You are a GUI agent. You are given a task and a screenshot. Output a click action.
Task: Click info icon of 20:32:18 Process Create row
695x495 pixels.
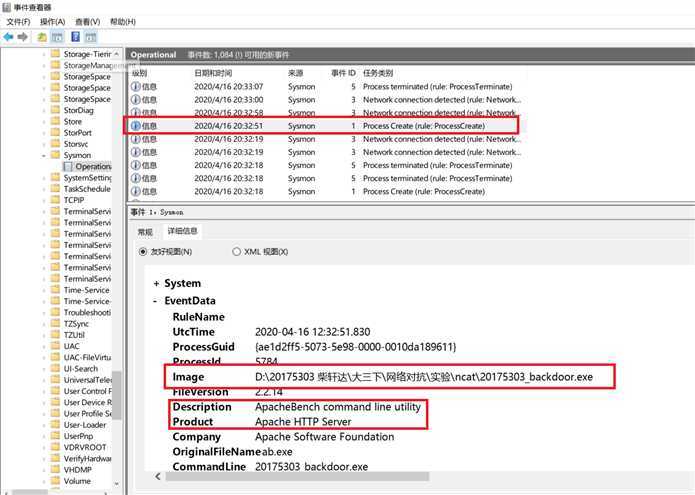coord(136,191)
